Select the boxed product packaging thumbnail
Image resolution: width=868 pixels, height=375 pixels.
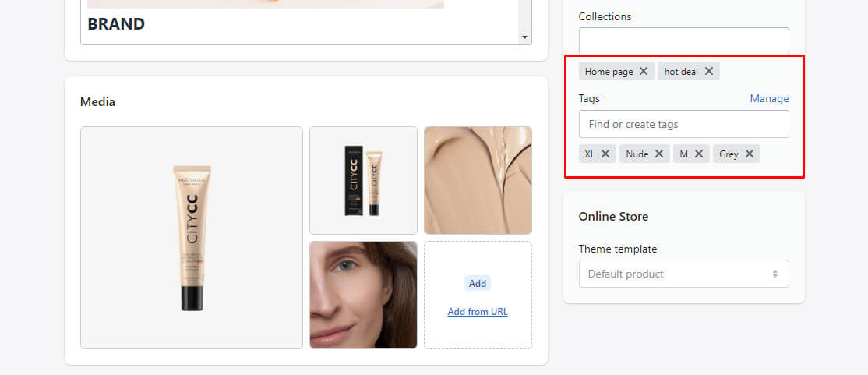click(x=363, y=181)
